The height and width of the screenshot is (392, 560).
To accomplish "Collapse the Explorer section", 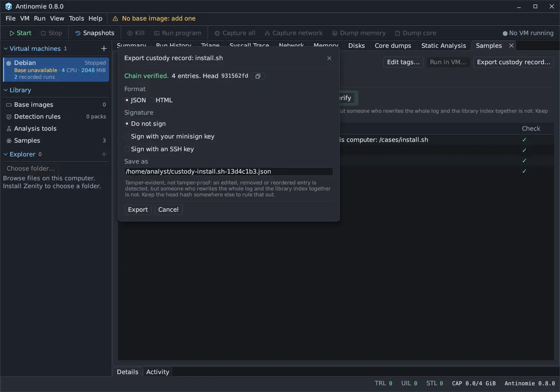I will 6,154.
